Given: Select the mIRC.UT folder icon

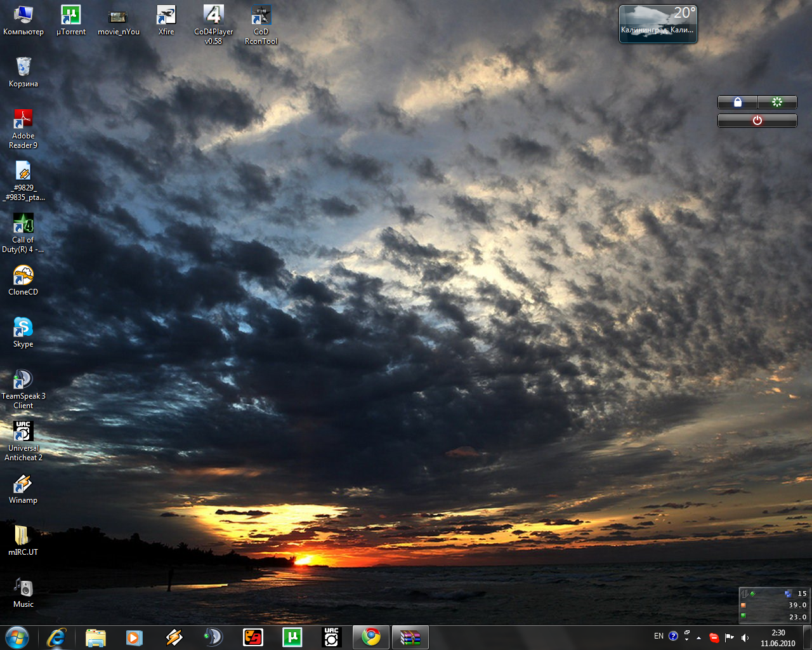Looking at the screenshot, I should point(23,541).
